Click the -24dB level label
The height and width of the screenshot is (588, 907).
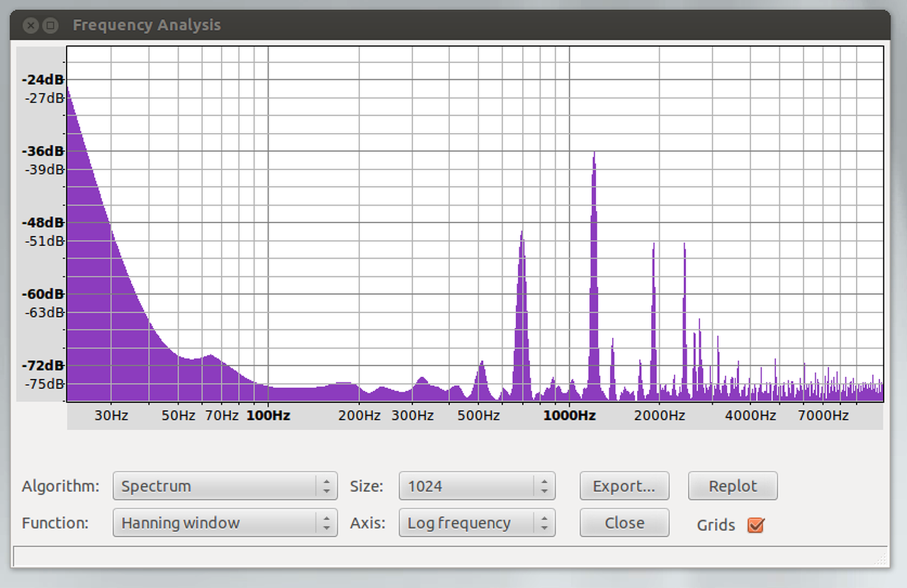pyautogui.click(x=43, y=79)
